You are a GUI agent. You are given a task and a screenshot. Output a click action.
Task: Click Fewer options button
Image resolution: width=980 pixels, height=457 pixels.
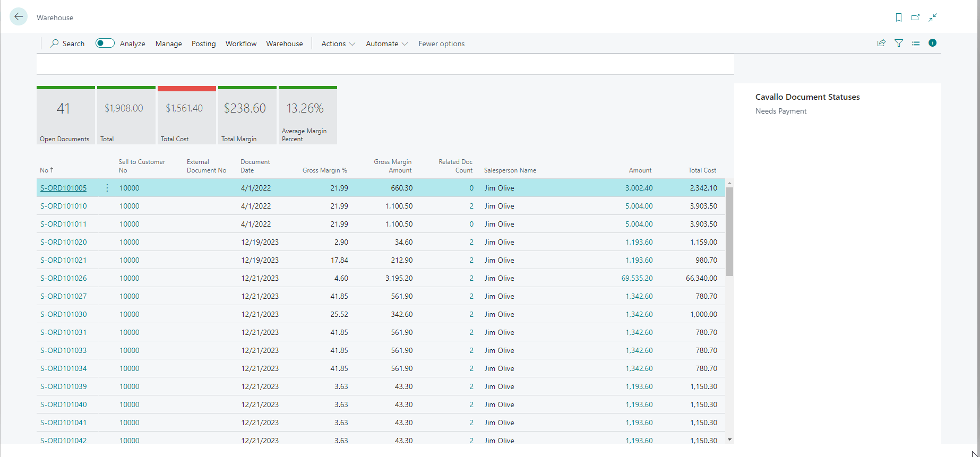[441, 44]
